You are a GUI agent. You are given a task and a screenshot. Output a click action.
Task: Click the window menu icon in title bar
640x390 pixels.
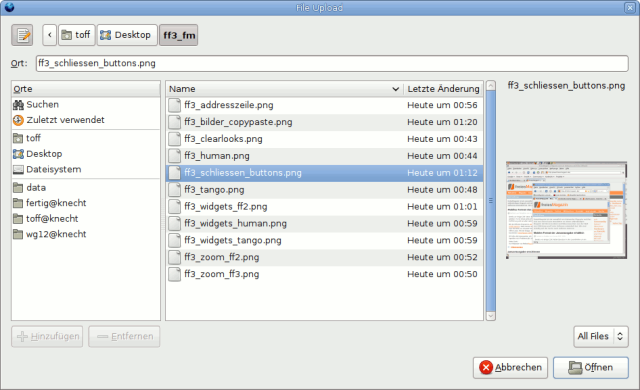click(9, 7)
